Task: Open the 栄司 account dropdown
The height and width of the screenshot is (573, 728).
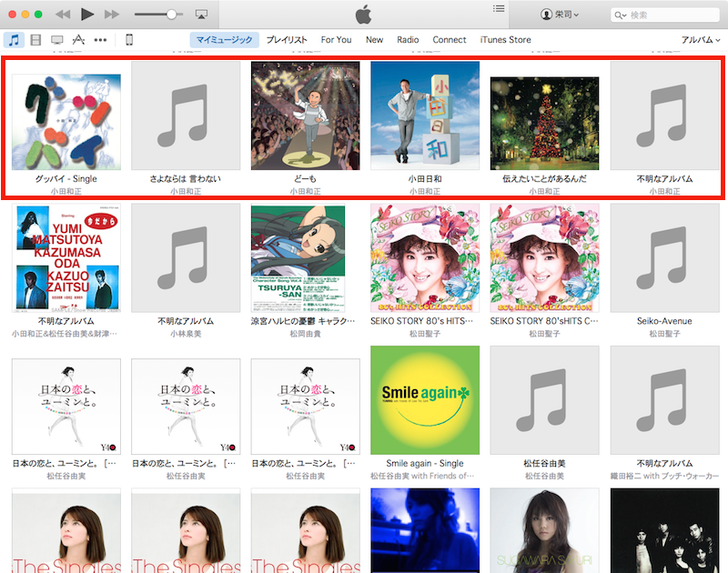Action: 560,15
